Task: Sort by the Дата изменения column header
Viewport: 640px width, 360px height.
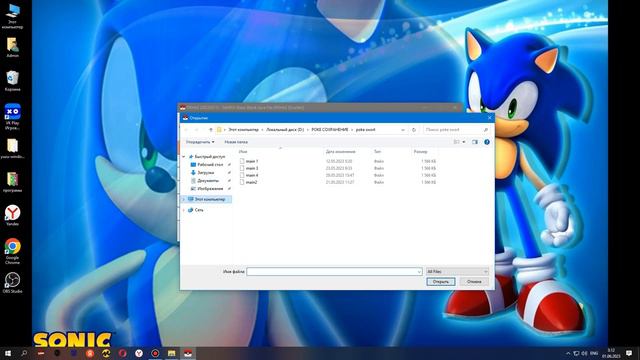Action: 340,152
